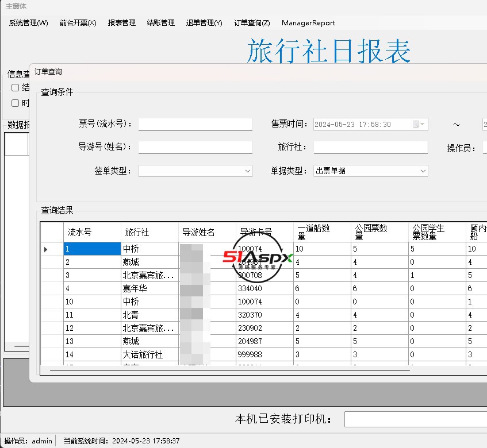Focus the 导游号(姓名) text box
487x448 pixels.
click(195, 148)
